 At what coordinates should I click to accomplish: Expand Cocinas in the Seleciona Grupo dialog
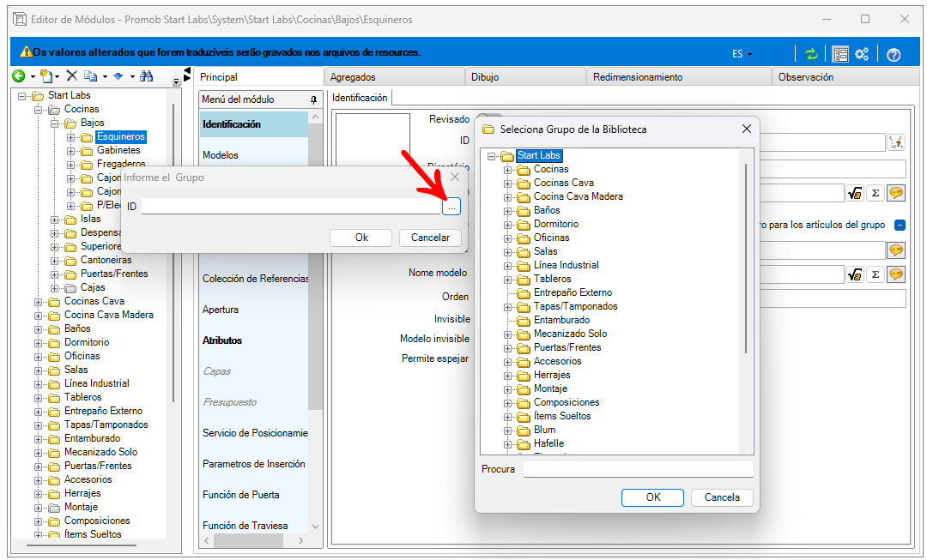tap(507, 170)
